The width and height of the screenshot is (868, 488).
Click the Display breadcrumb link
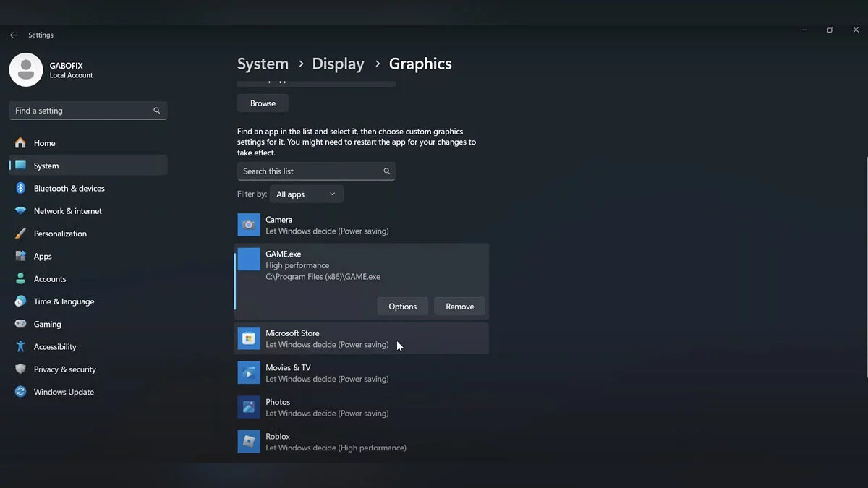click(338, 64)
